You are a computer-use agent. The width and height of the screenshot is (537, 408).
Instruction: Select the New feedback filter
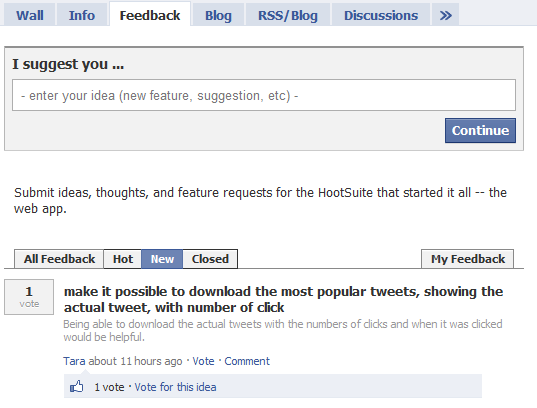(x=162, y=259)
